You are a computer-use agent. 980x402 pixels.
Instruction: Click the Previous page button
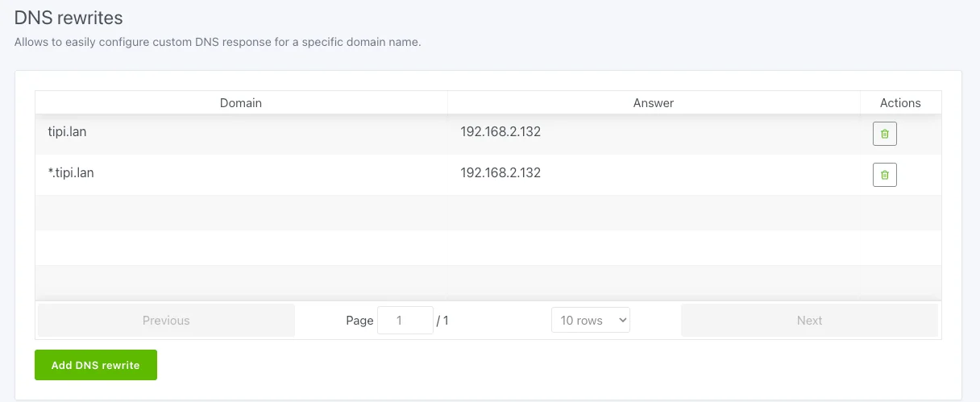point(166,320)
